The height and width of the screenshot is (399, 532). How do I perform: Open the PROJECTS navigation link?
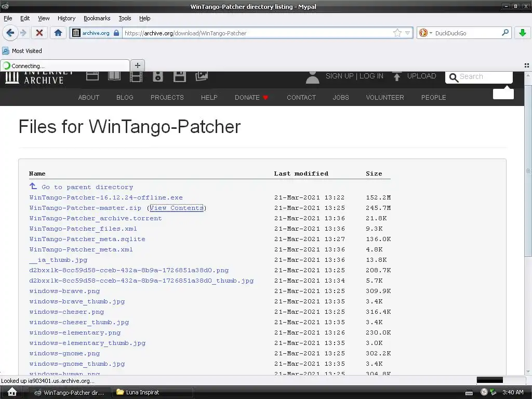coord(167,97)
